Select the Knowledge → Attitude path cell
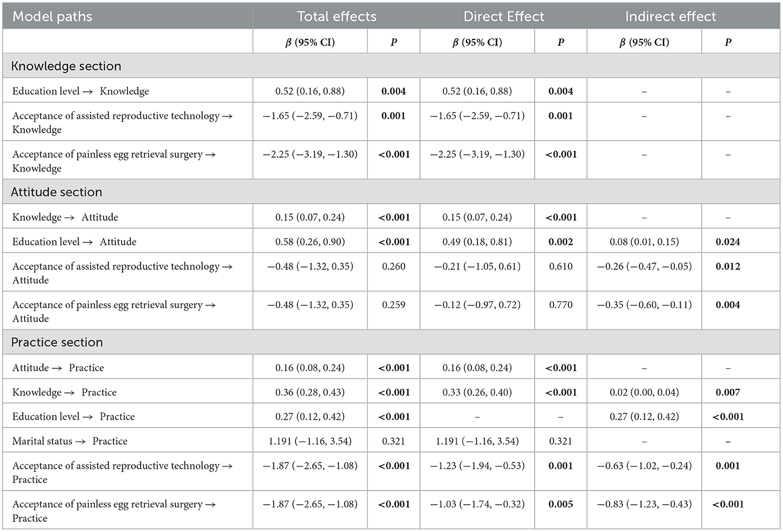Screen dimensions: 783x532 pos(65,217)
